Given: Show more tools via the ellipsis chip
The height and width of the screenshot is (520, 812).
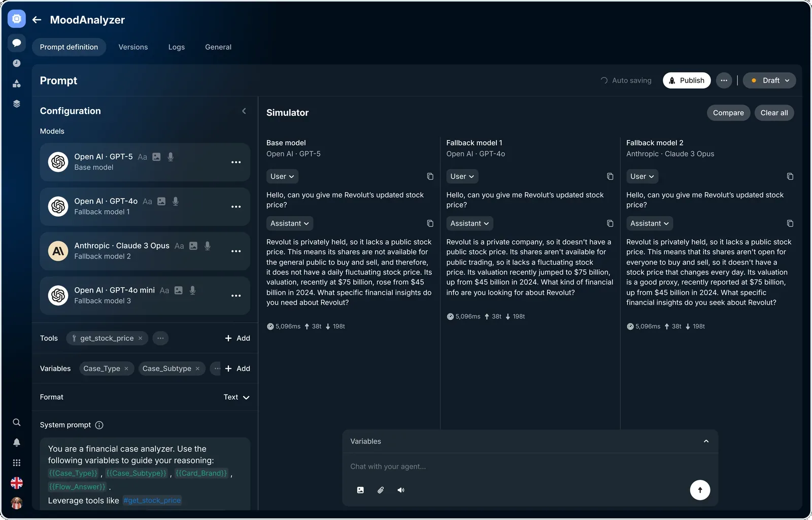Looking at the screenshot, I should pyautogui.click(x=160, y=338).
